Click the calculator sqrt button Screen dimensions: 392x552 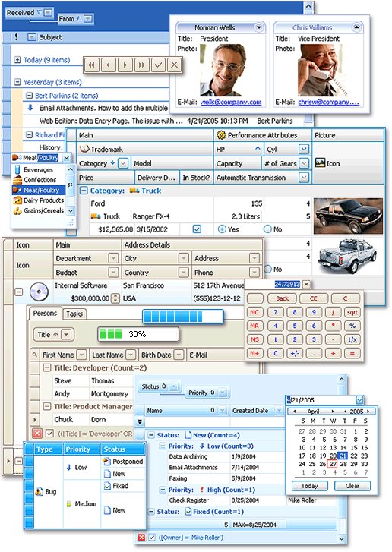point(352,312)
